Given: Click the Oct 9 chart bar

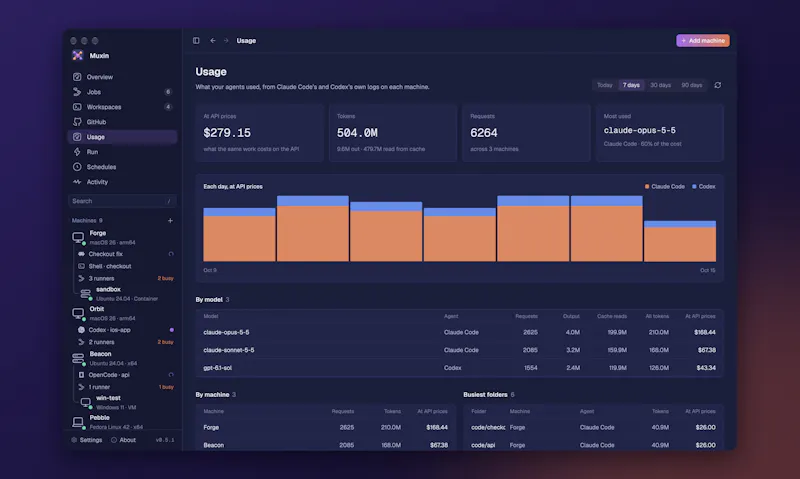Looking at the screenshot, I should pos(239,235).
